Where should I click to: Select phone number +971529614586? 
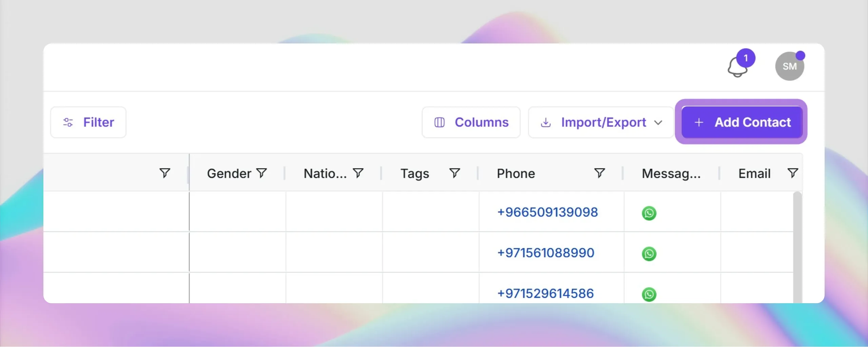545,294
